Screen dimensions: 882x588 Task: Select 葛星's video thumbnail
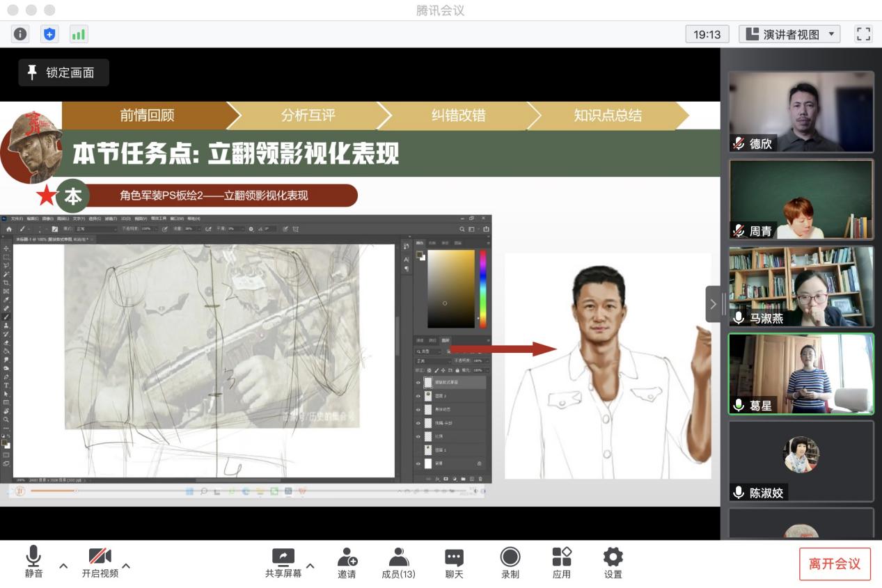[x=801, y=374]
